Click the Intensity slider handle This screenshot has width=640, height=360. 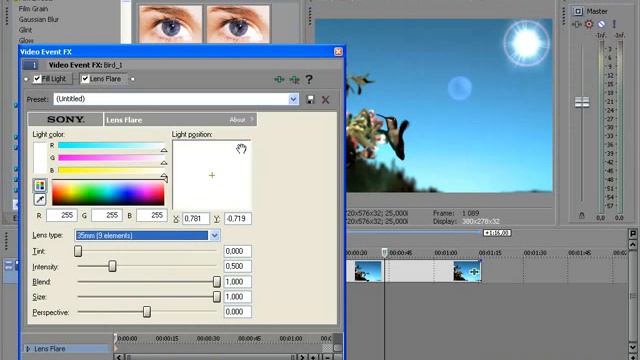(112, 267)
